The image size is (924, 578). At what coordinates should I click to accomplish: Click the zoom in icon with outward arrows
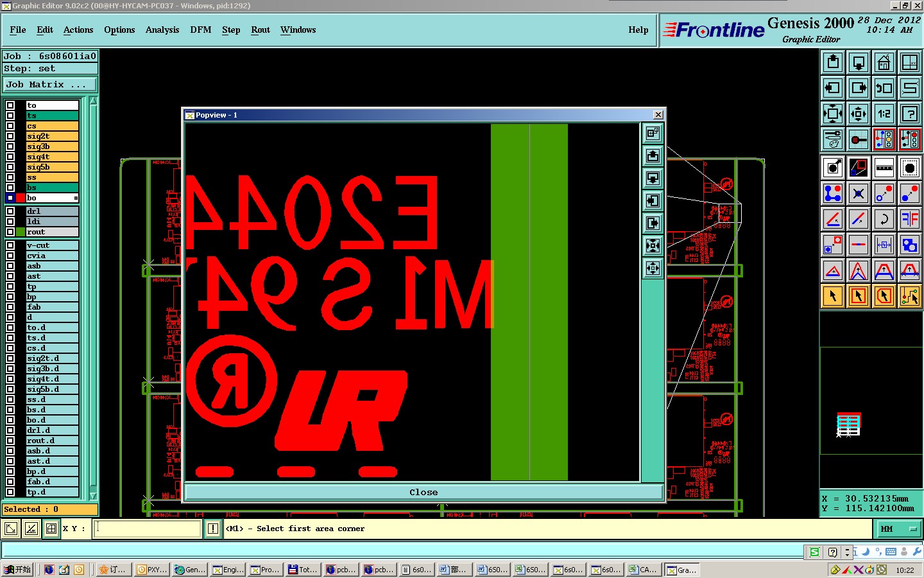tap(833, 114)
